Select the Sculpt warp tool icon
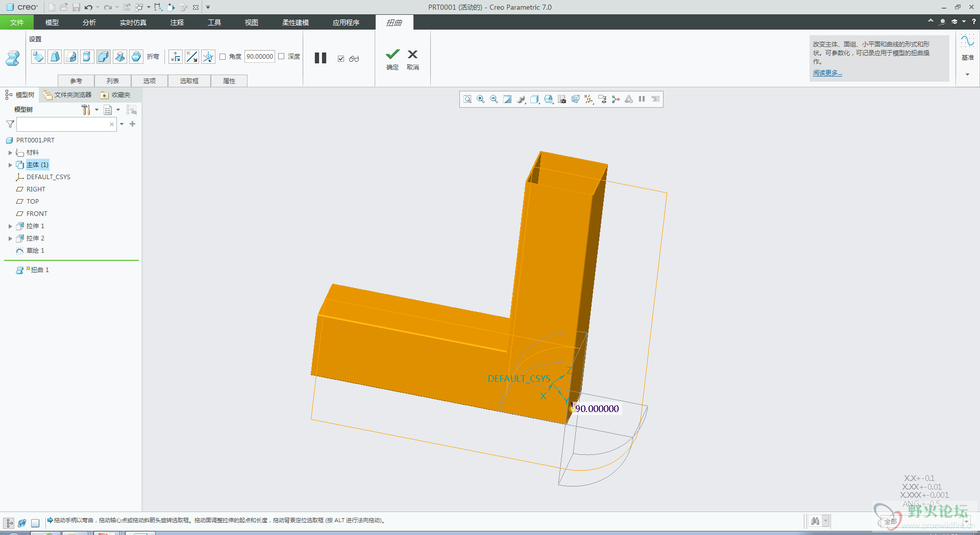Screen dimensions: 980x535 coord(136,57)
